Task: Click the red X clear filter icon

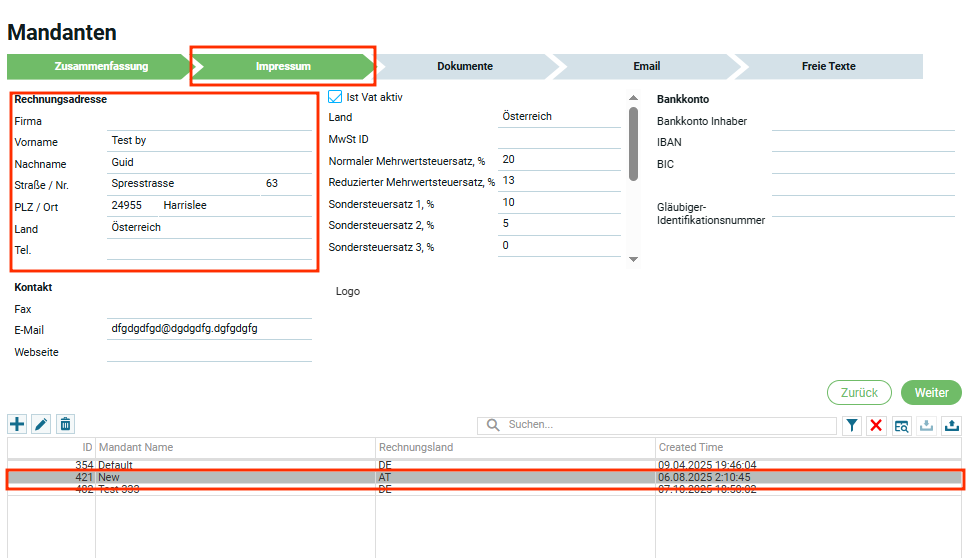Action: coord(876,425)
